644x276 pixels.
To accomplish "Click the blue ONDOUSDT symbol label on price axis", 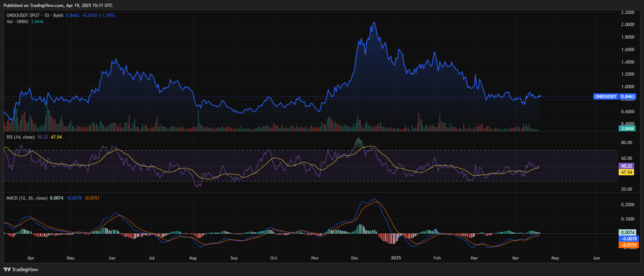I will tap(606, 97).
